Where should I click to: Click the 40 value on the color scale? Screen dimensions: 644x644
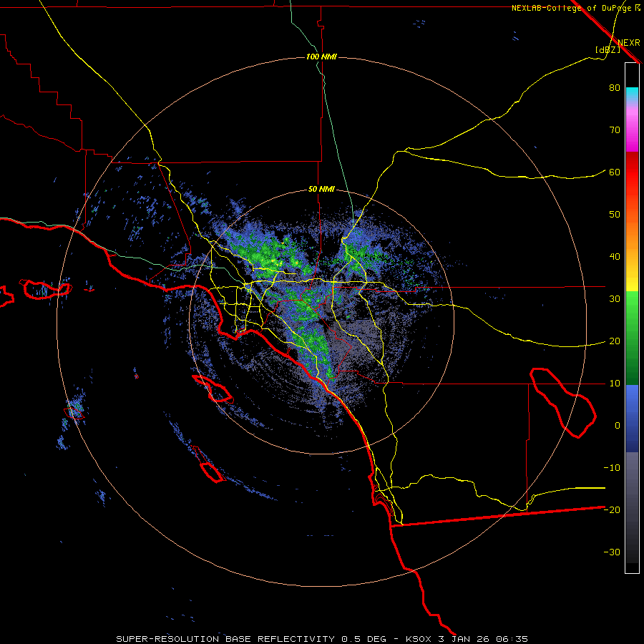[x=615, y=257]
